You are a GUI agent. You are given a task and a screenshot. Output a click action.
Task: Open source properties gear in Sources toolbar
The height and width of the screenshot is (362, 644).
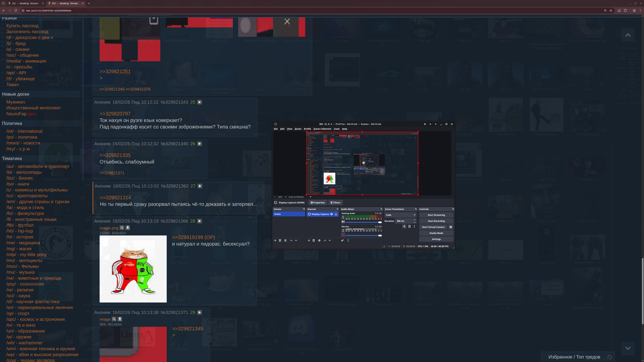coord(319,240)
